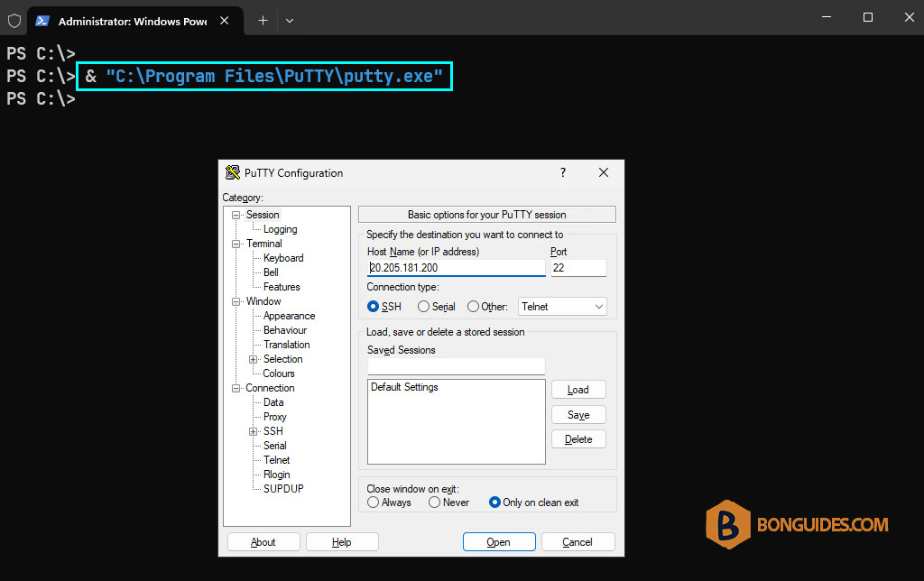Click the Load button
The width and height of the screenshot is (924, 581).
(x=578, y=390)
